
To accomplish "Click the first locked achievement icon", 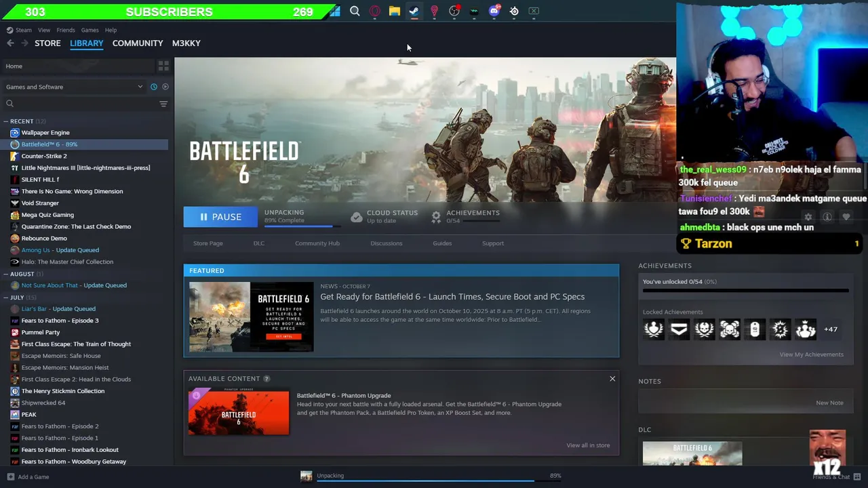I will (654, 329).
